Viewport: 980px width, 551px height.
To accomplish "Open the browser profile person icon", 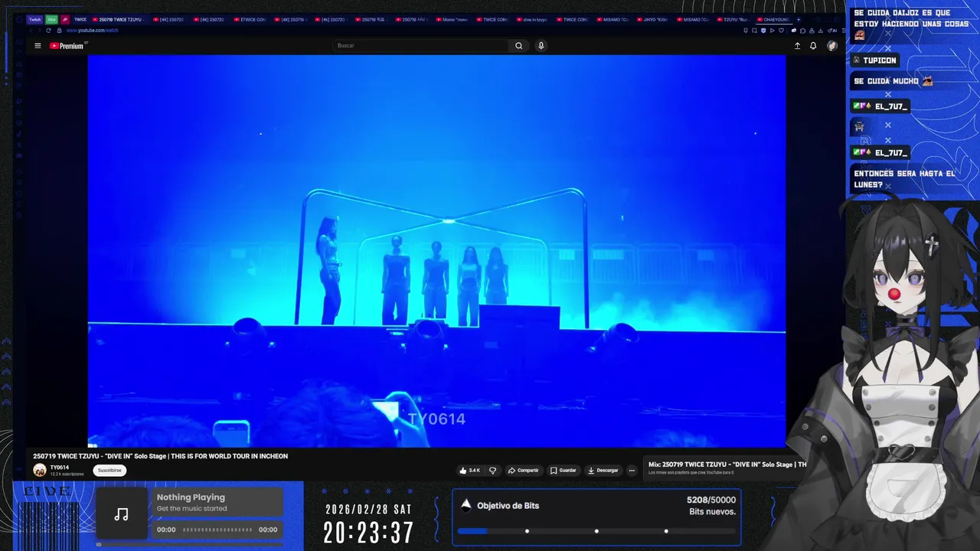I will (x=812, y=31).
